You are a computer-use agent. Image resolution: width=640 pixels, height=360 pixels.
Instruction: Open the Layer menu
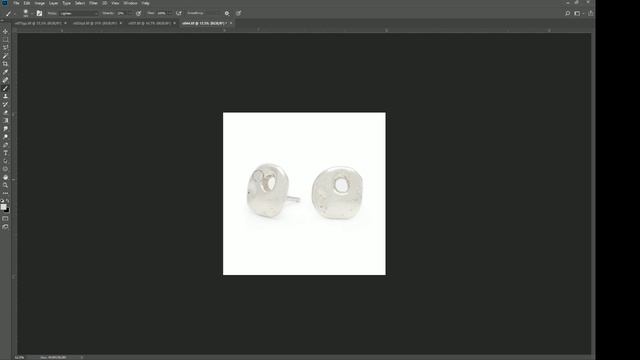coord(53,3)
